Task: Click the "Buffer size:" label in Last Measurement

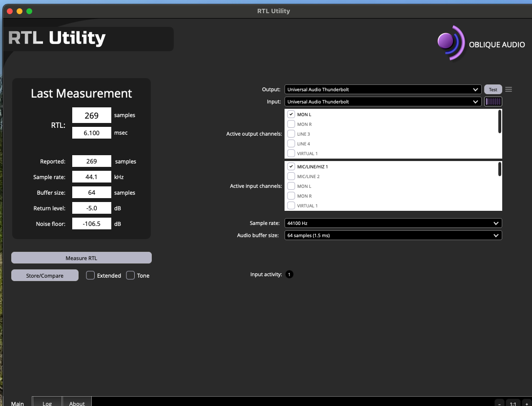Action: pyautogui.click(x=51, y=193)
